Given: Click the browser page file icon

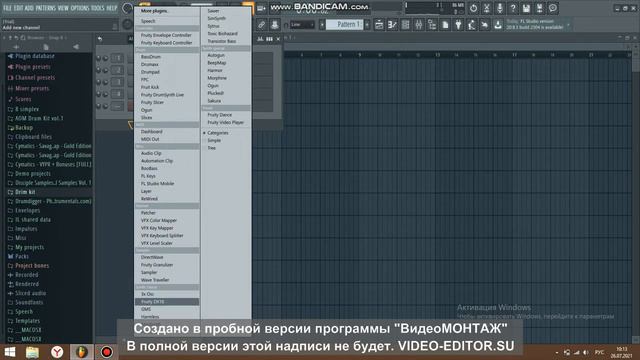Looking at the screenshot, I should click(46, 47).
